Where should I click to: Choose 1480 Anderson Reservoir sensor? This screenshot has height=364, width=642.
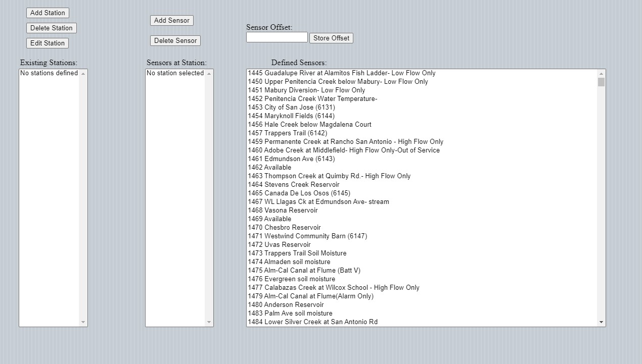286,305
